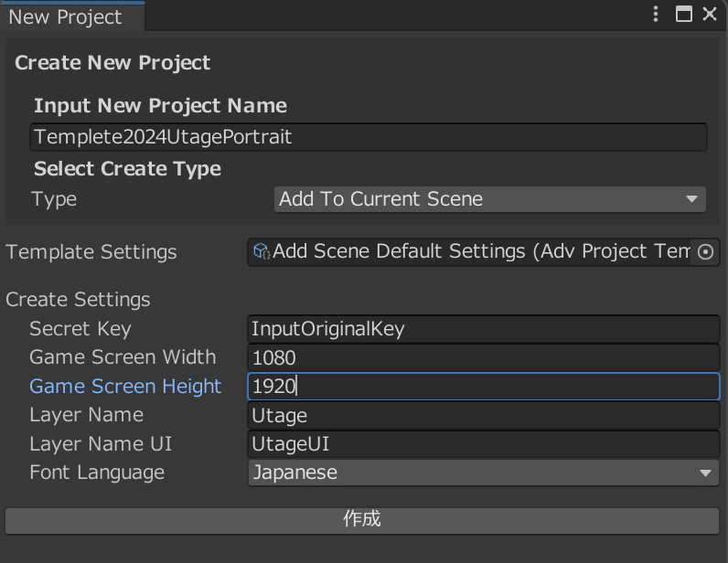Viewport: 728px width, 563px height.
Task: Click the Game Screen Width field
Action: (x=483, y=357)
